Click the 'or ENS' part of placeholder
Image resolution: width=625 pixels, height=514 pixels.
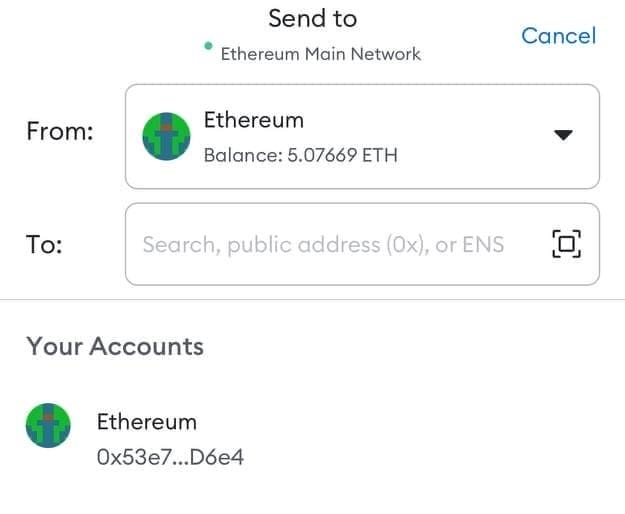470,244
